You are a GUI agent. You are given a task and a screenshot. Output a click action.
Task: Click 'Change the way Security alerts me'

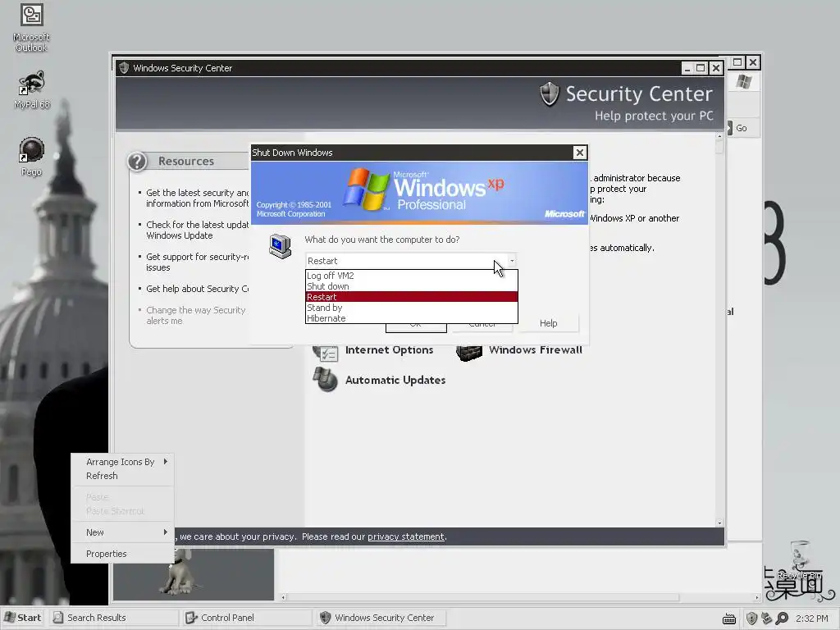coord(195,316)
